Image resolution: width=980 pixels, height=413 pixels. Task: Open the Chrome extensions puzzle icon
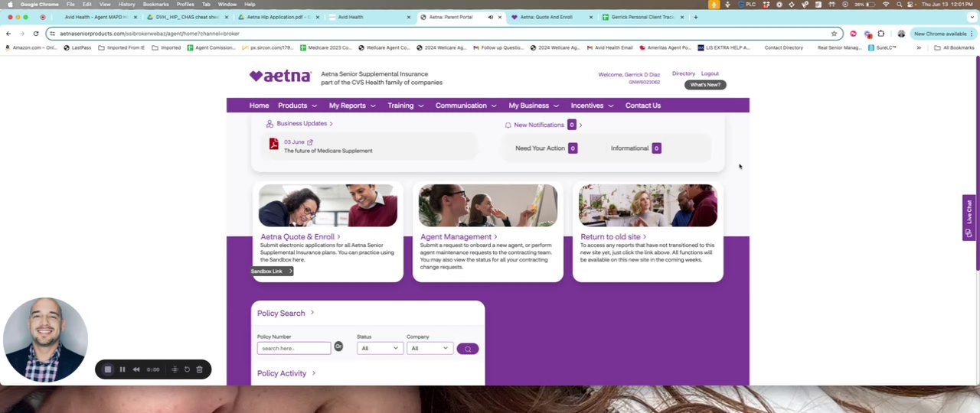click(x=881, y=34)
